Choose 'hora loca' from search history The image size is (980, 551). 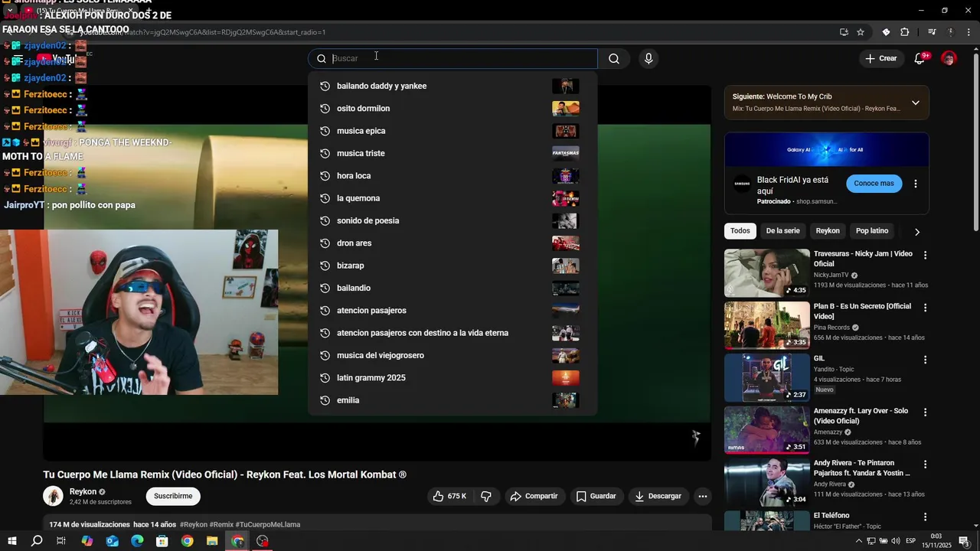click(x=452, y=176)
